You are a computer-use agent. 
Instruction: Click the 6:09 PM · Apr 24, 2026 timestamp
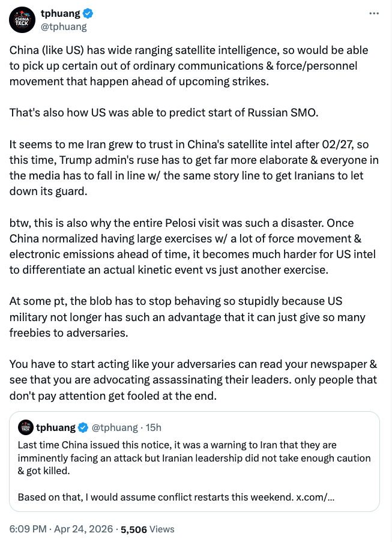(62, 529)
